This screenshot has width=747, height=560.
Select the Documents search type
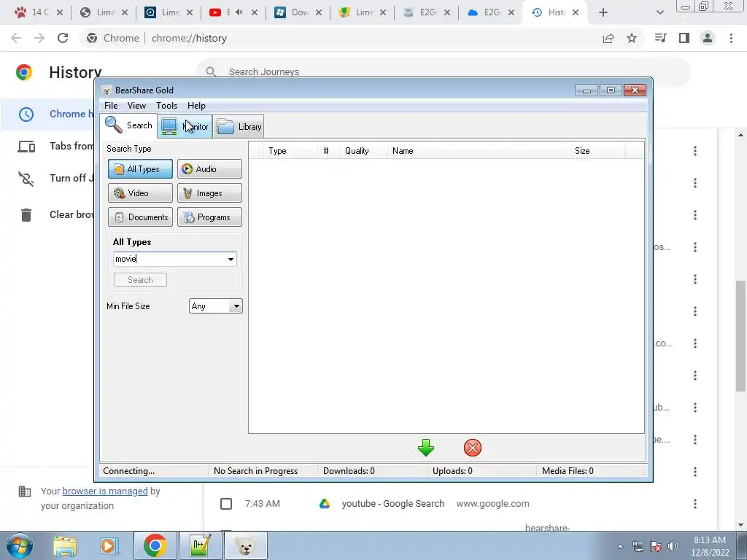140,217
